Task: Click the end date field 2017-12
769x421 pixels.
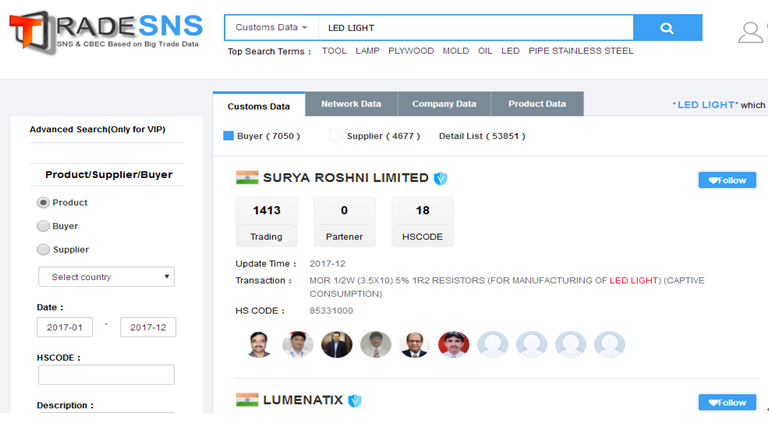Action: tap(148, 327)
